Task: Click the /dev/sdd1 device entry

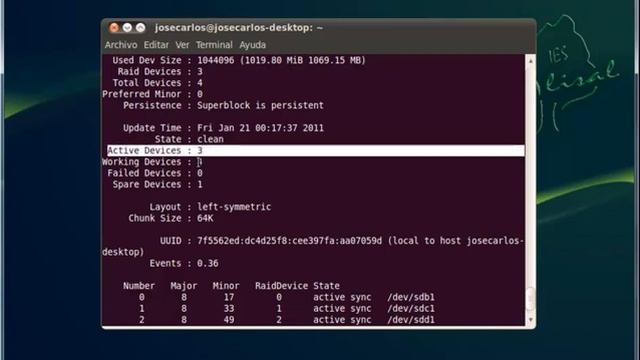Action: click(411, 320)
